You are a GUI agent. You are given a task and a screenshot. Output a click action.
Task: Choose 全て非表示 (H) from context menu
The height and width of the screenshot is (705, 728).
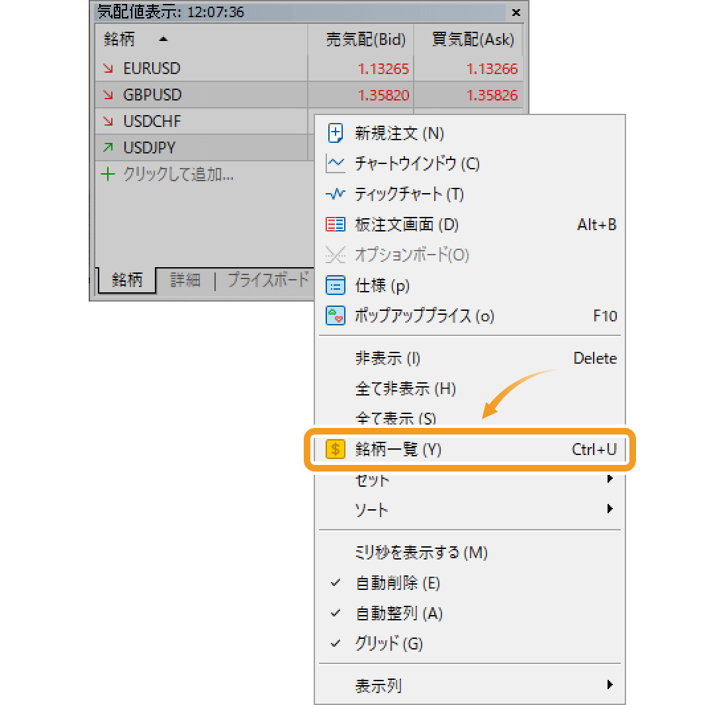(469, 388)
